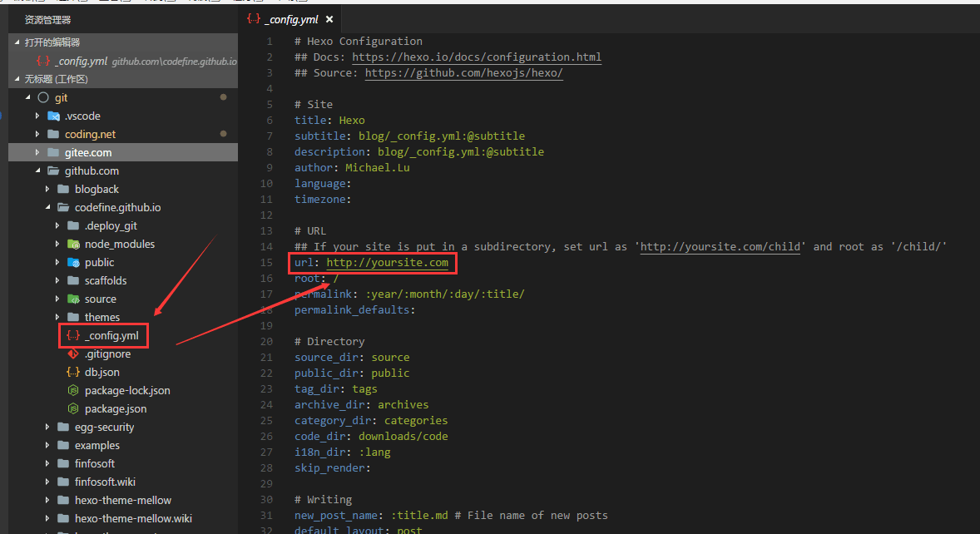Click the http://yoursite.com url value

click(x=387, y=263)
